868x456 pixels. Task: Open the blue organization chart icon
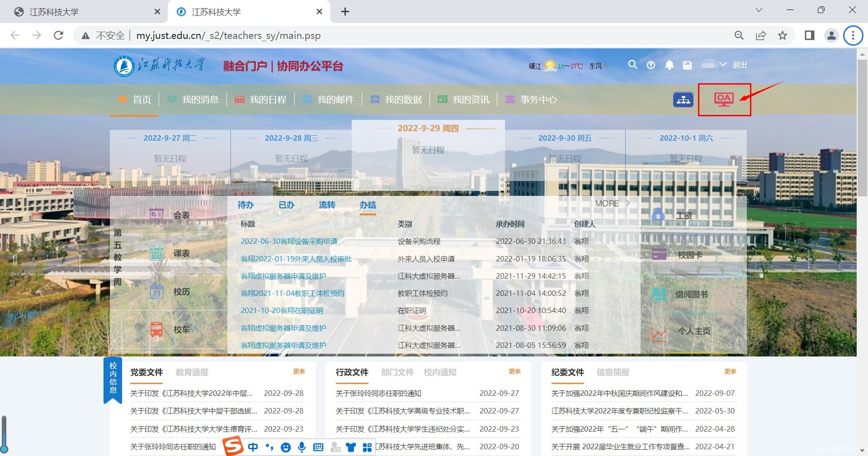point(683,100)
